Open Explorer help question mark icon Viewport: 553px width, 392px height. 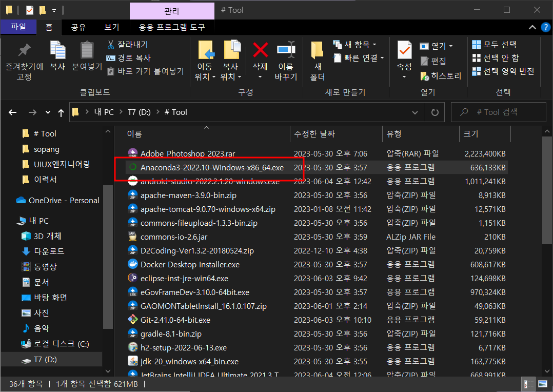546,27
